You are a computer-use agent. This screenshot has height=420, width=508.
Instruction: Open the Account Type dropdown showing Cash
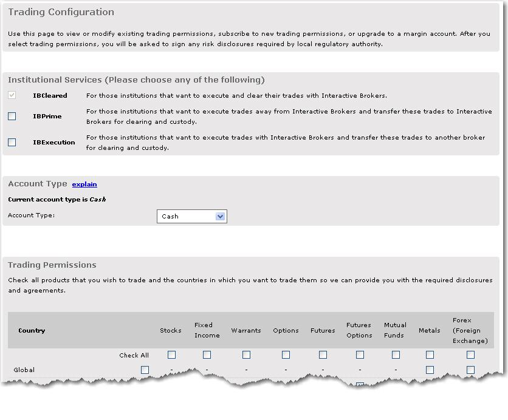click(x=192, y=216)
